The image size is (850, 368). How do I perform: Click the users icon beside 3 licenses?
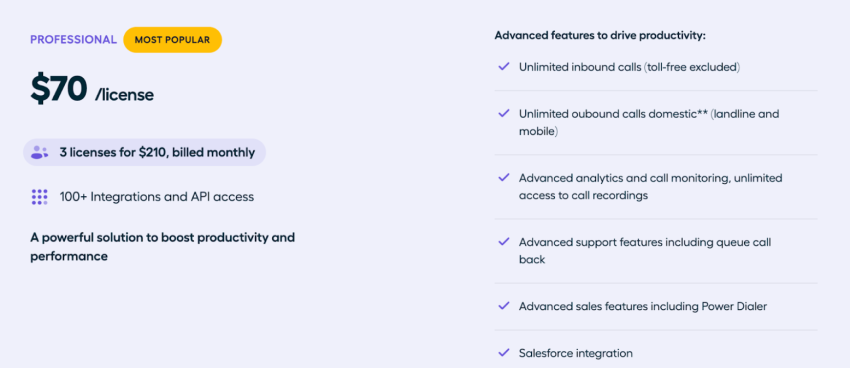[40, 152]
